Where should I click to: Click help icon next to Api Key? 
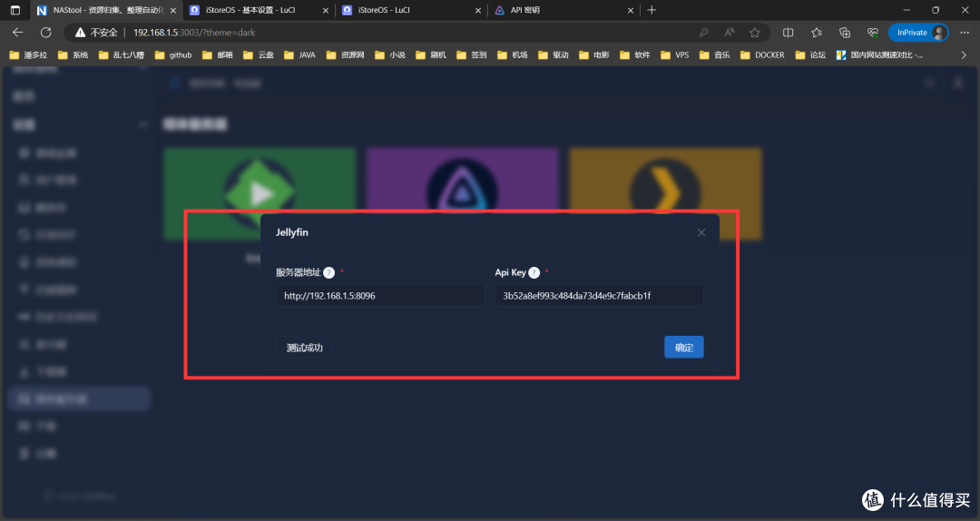pyautogui.click(x=534, y=272)
